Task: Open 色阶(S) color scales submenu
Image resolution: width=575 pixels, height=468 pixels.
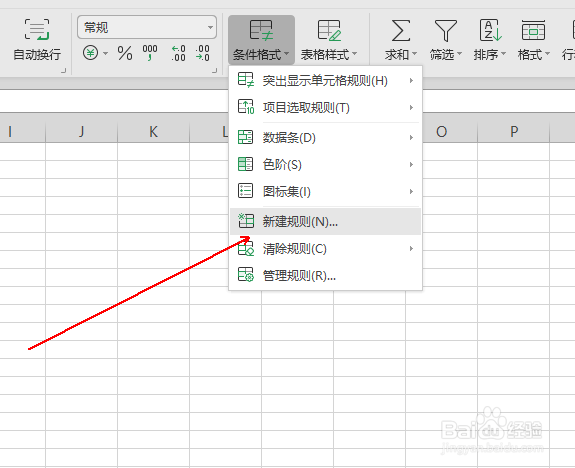Action: click(325, 164)
